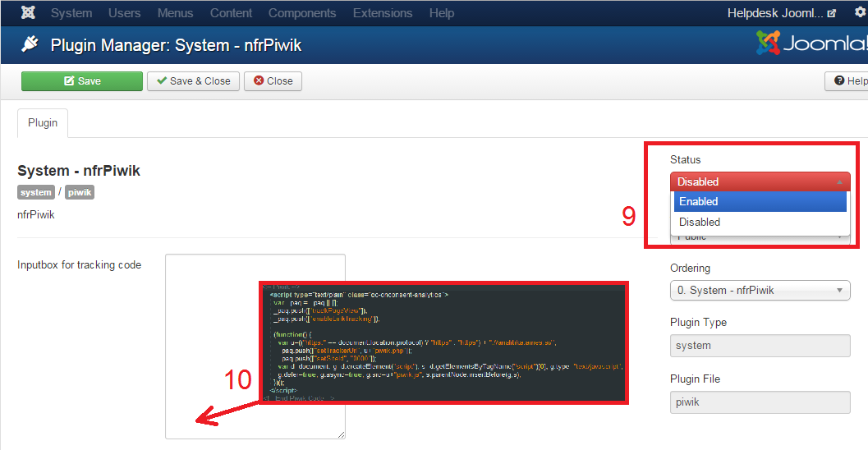
Task: Collapse the red Disabled status dropdown
Action: tap(760, 181)
